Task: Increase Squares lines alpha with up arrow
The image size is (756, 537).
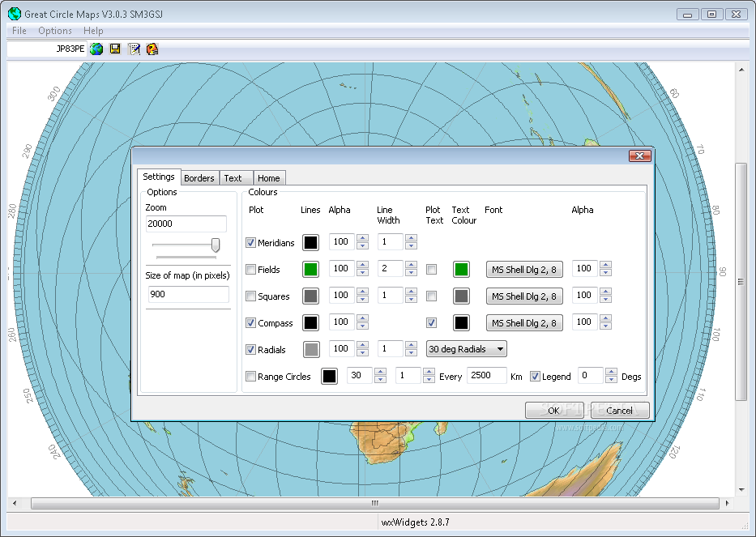Action: click(x=362, y=291)
